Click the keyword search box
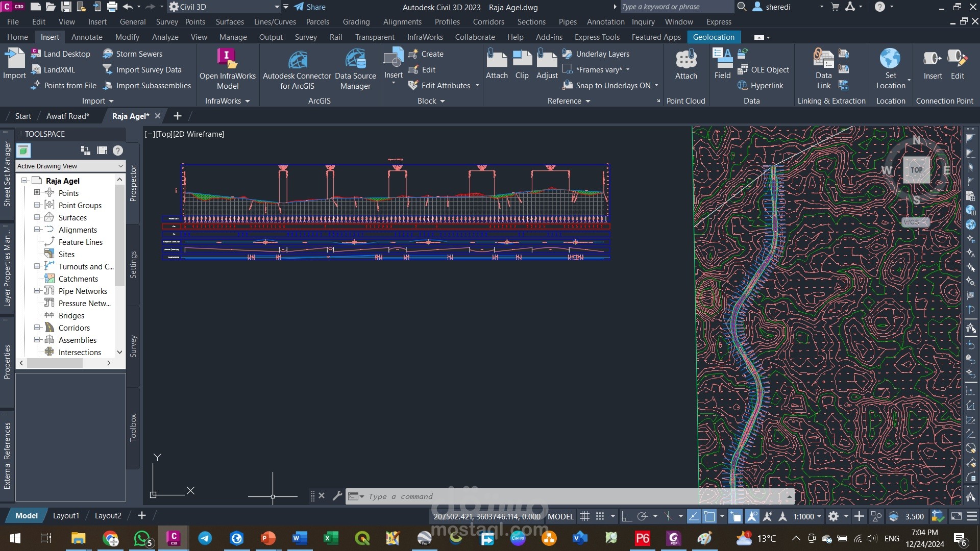 [x=676, y=7]
